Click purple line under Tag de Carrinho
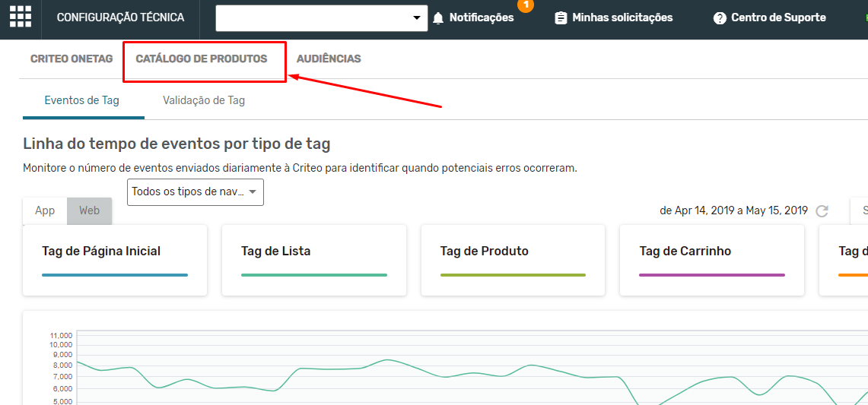The height and width of the screenshot is (405, 868). [x=712, y=275]
